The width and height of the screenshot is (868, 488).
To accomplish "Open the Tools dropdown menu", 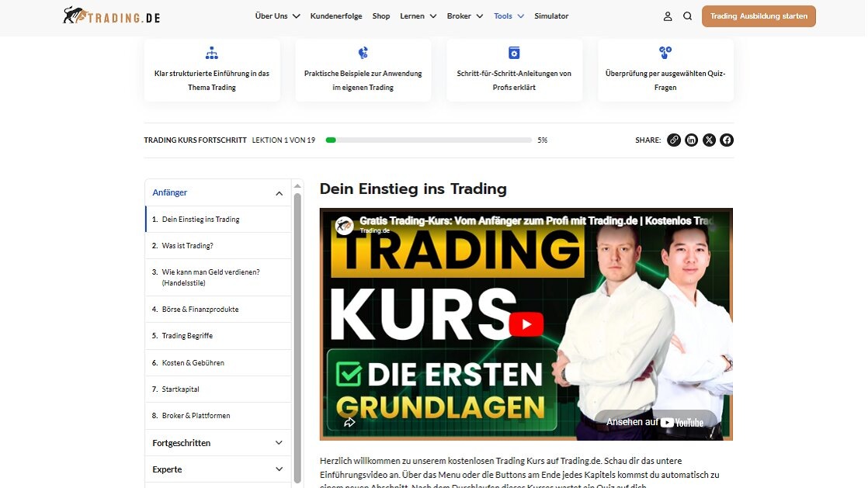I will 509,16.
